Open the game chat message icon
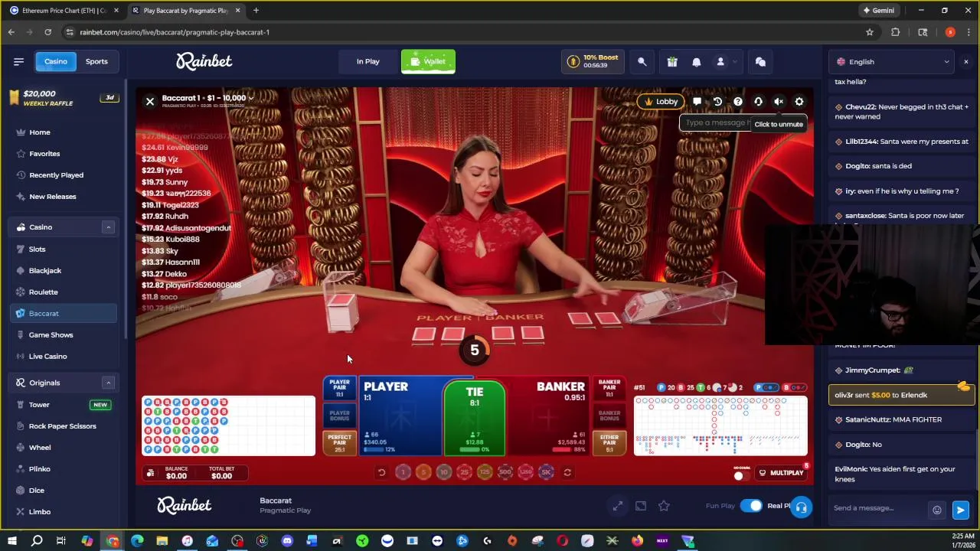980x551 pixels. pyautogui.click(x=697, y=102)
